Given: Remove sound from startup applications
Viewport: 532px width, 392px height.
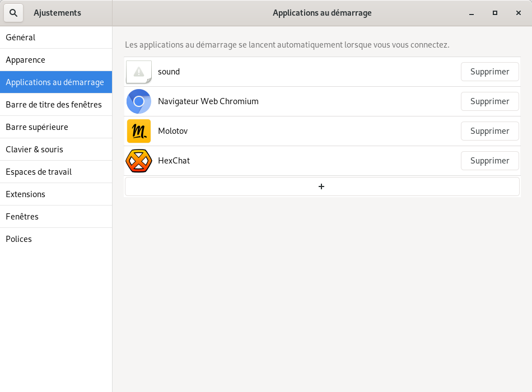Looking at the screenshot, I should click(x=489, y=72).
